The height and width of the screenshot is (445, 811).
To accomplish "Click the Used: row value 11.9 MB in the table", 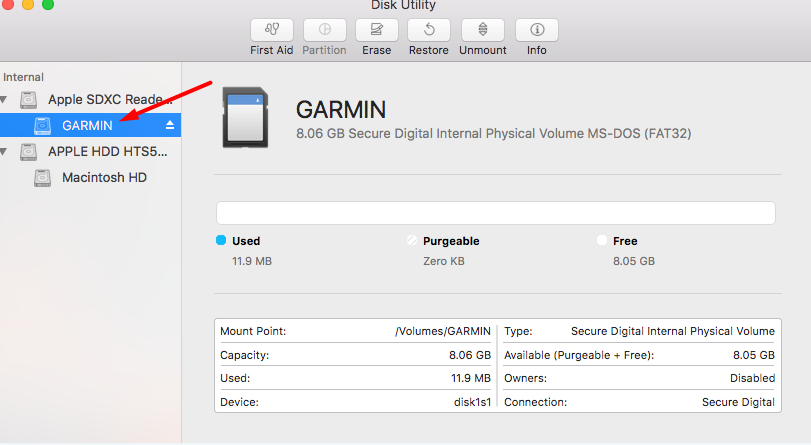I will pos(471,378).
